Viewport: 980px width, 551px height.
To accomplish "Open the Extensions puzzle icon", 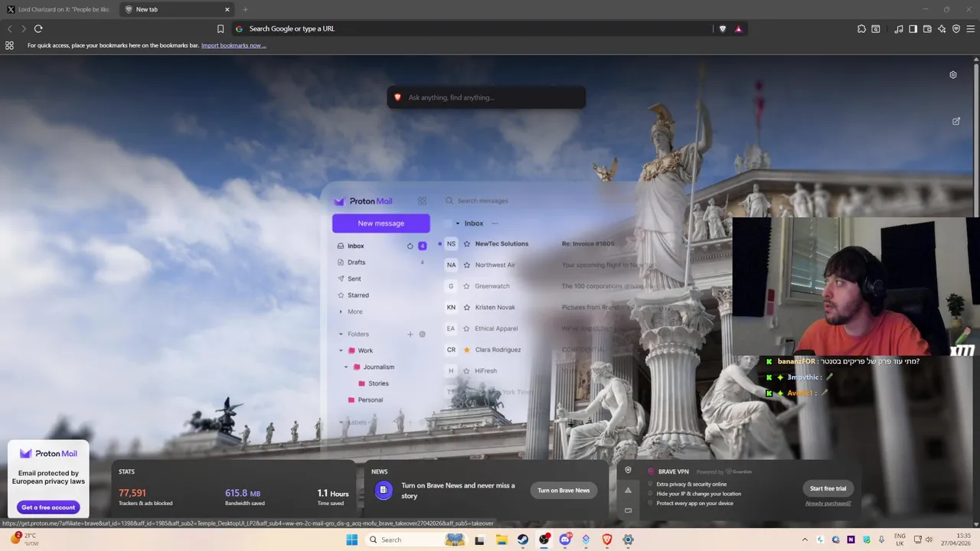I will coord(861,28).
